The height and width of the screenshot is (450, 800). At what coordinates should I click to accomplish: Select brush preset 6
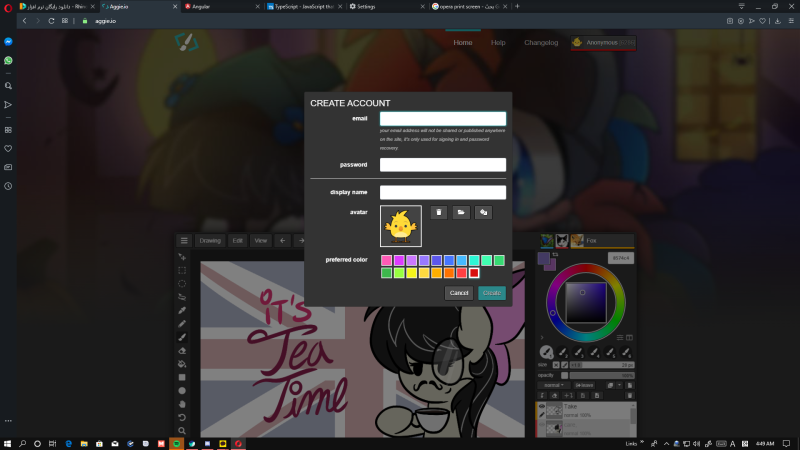click(x=626, y=352)
